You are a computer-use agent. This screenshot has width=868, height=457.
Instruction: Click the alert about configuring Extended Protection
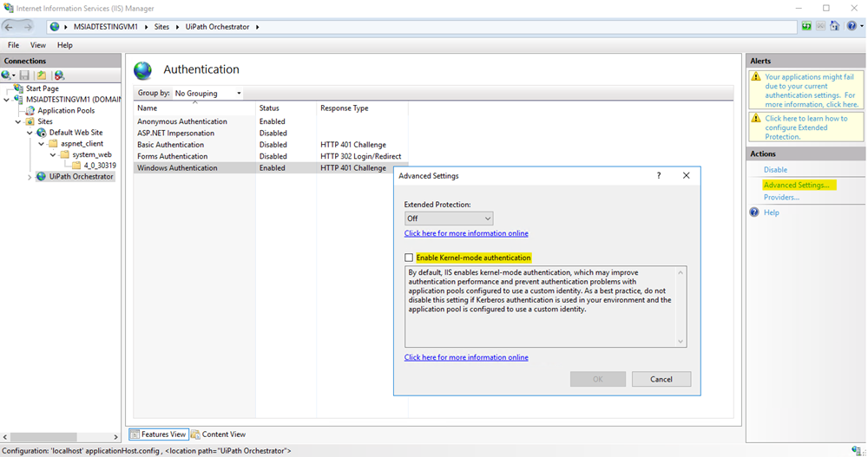(806, 127)
